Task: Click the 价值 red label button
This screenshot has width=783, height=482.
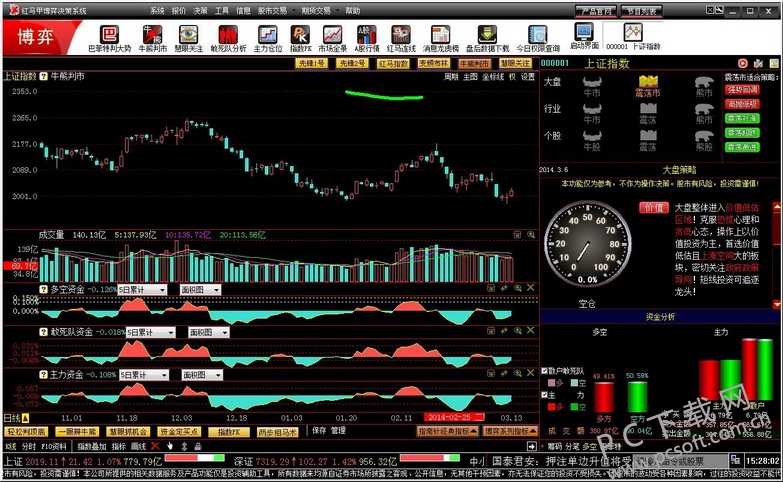Action: click(x=654, y=207)
